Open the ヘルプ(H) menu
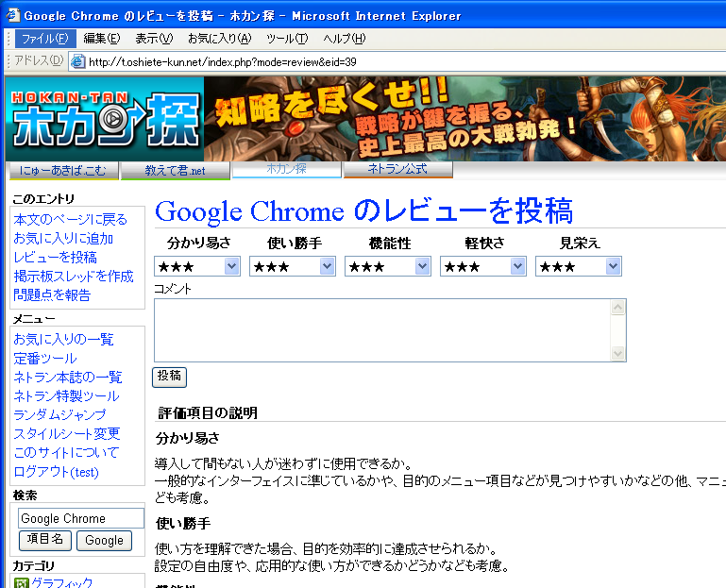Viewport: 726px width, 588px height. pos(344,39)
